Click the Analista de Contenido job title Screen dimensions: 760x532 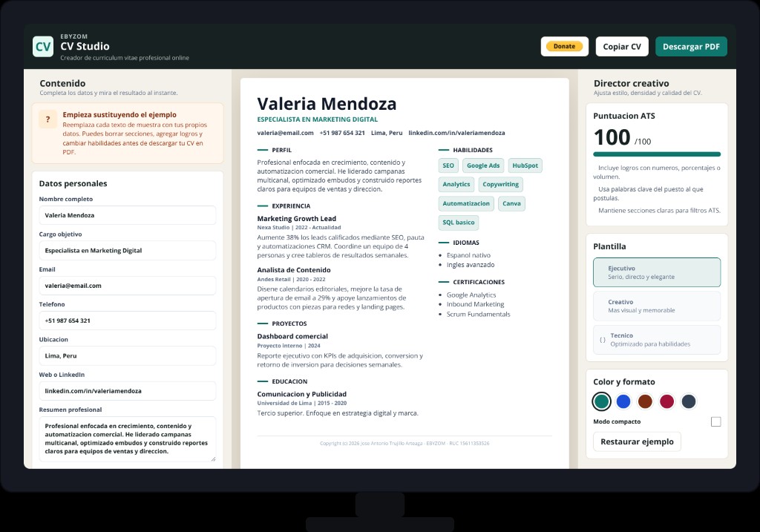(x=294, y=270)
